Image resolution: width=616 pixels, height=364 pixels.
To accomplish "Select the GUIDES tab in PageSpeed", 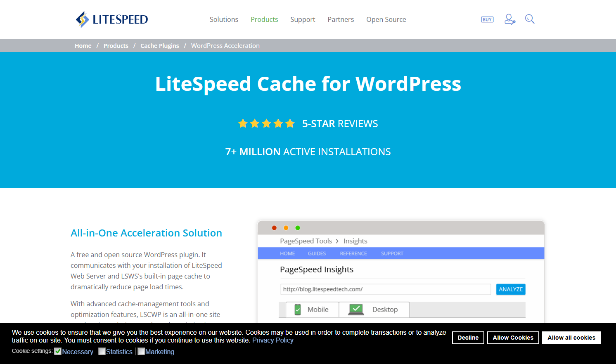I will tap(317, 253).
